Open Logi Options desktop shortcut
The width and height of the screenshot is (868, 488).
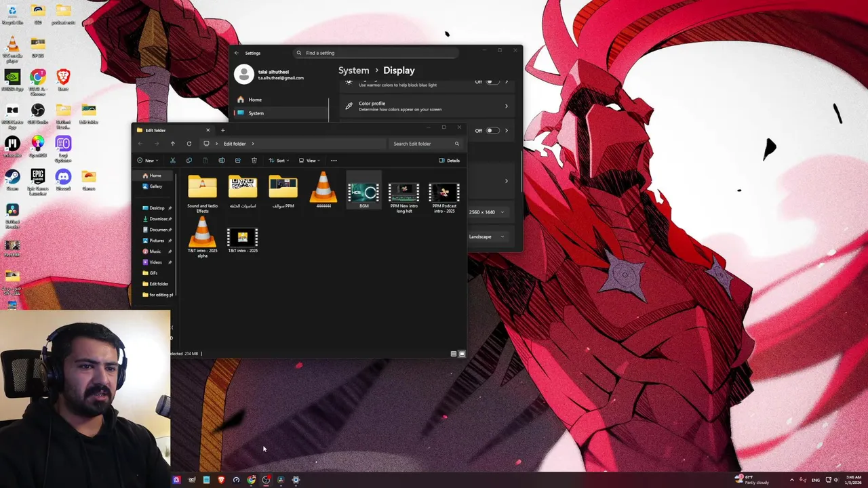(63, 148)
